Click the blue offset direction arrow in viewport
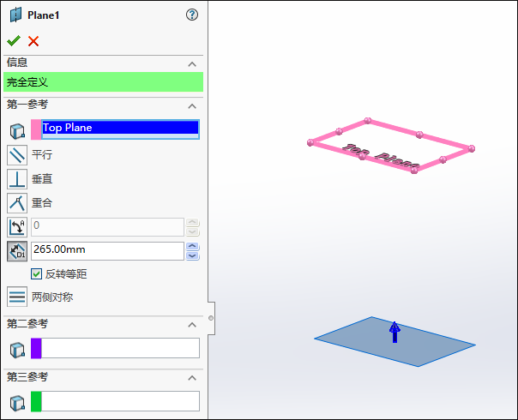Screen dimensions: 518x420 point(395,333)
